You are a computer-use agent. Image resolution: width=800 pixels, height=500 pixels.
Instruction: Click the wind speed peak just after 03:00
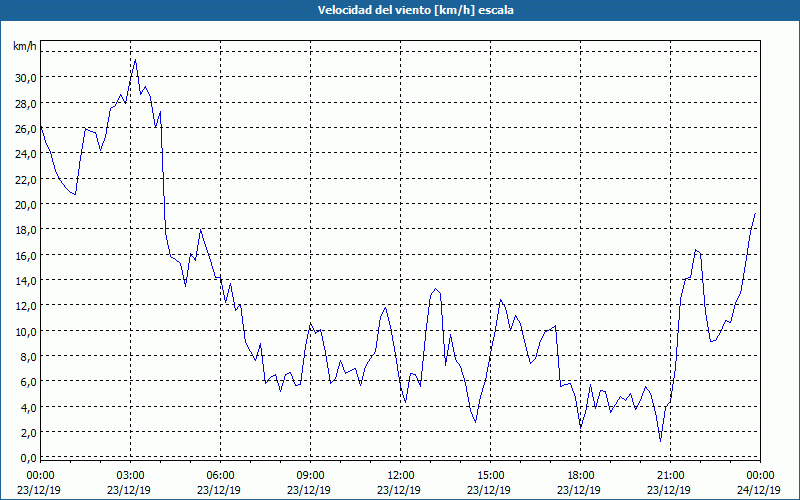(x=135, y=60)
